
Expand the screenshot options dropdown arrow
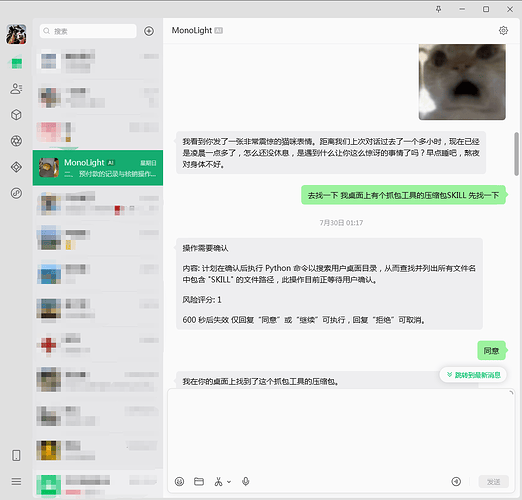229,482
